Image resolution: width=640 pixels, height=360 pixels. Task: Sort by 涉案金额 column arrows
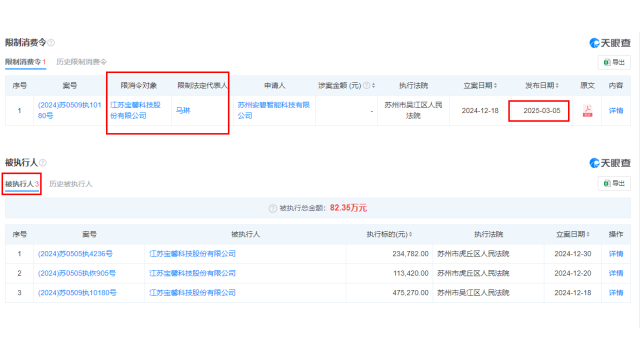[373, 85]
